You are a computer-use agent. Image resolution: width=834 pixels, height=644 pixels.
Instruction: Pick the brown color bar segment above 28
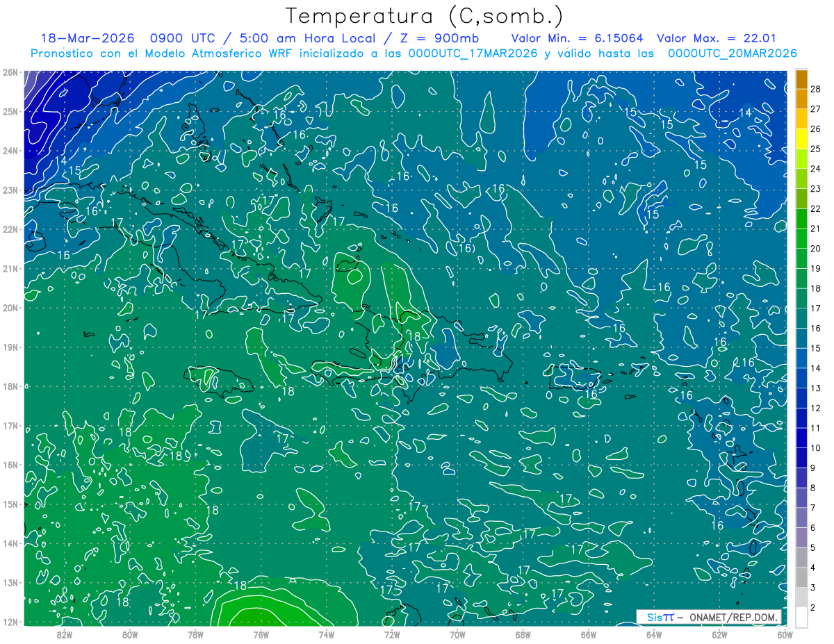(x=801, y=79)
